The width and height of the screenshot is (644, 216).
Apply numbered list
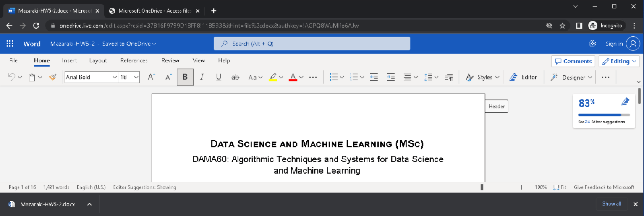pos(354,77)
